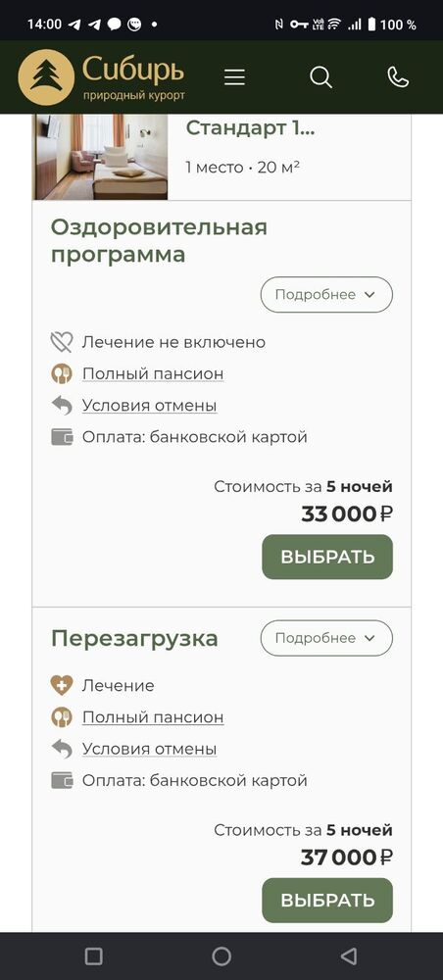This screenshot has width=443, height=980.
Task: Open 'Полный пансион' link under Перезагрузка
Action: [153, 717]
